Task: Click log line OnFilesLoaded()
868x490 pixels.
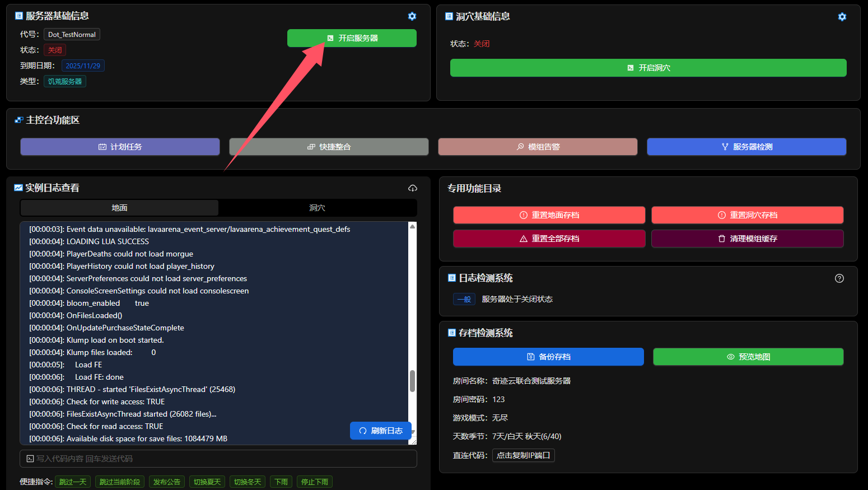Action: 76,315
